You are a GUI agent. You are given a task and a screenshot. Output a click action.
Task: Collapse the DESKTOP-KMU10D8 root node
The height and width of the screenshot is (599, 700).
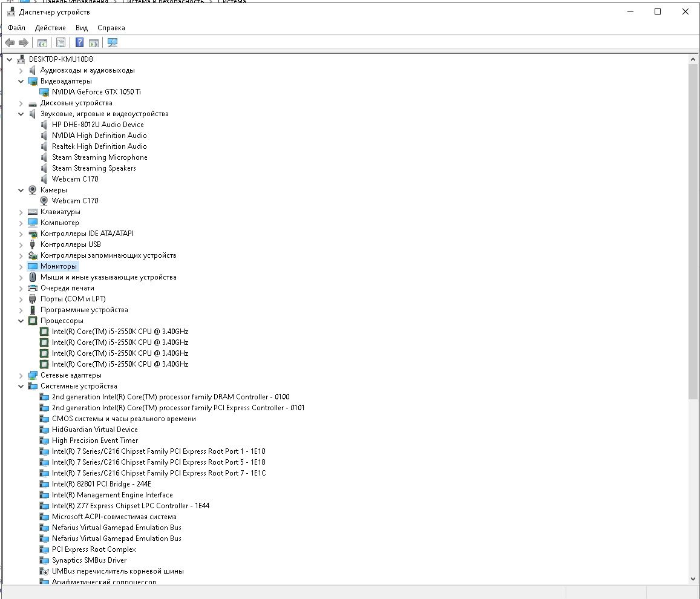coord(9,59)
